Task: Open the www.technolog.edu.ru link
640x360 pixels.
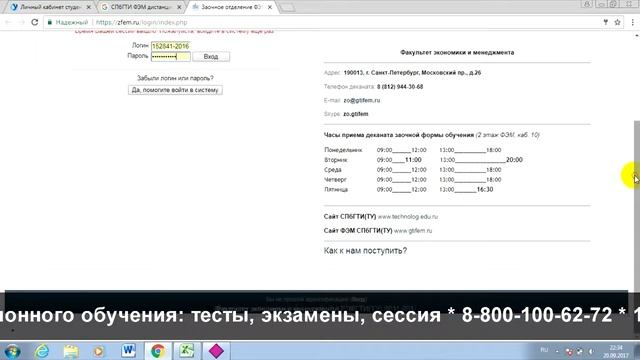Action: pyautogui.click(x=408, y=217)
